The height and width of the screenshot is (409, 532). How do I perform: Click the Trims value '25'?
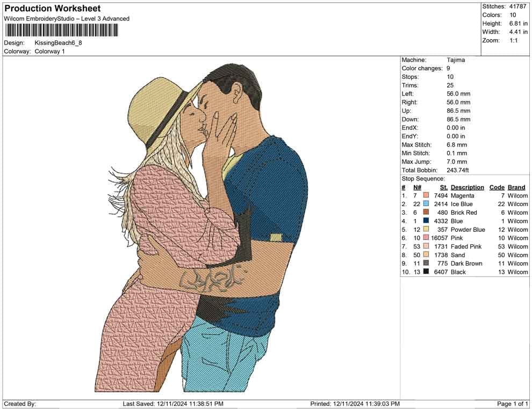450,85
